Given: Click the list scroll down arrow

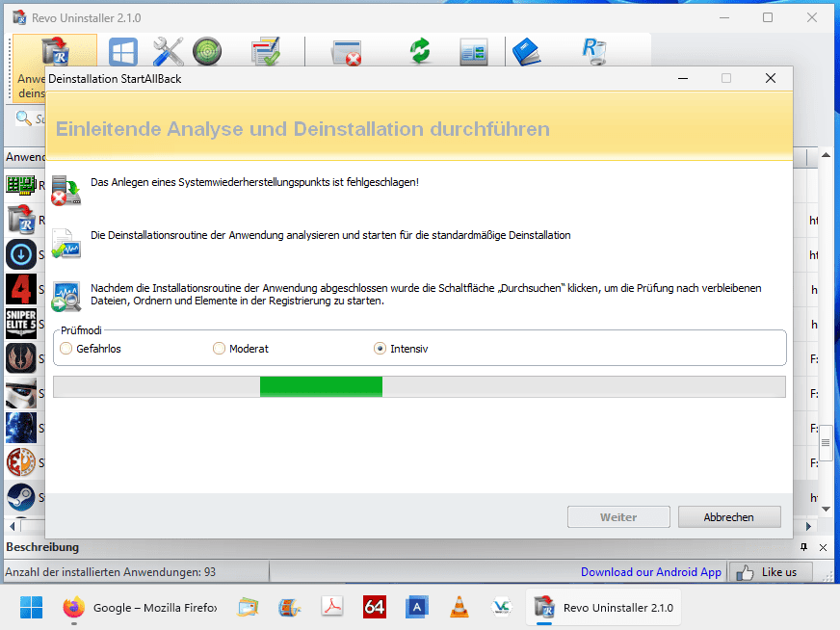Looking at the screenshot, I should point(826,509).
